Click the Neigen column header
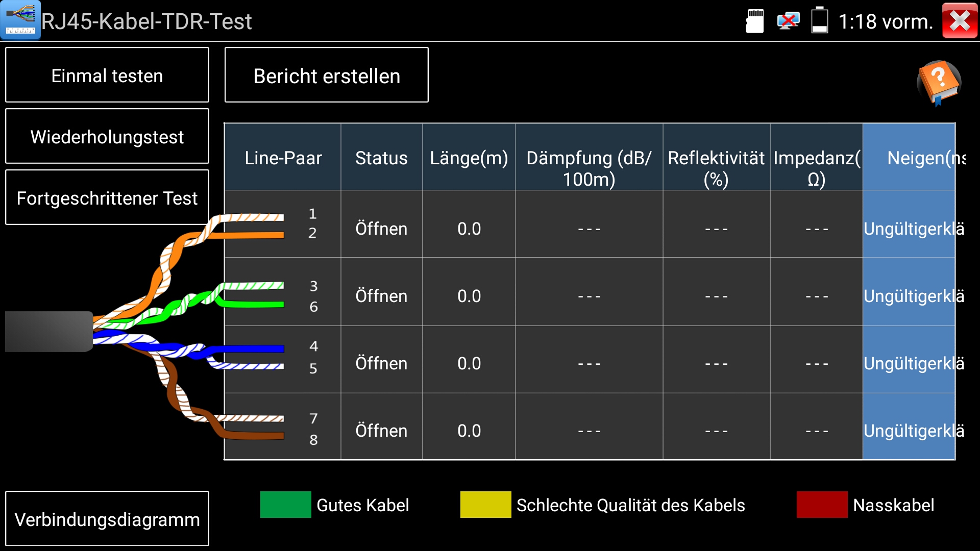The image size is (980, 551). (909, 158)
